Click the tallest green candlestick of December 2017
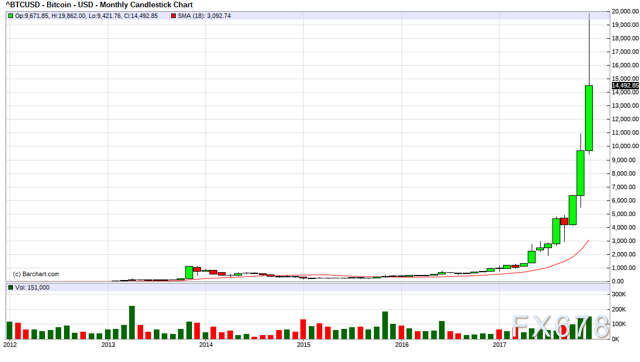Viewport: 640px width, 362px height. [589, 118]
